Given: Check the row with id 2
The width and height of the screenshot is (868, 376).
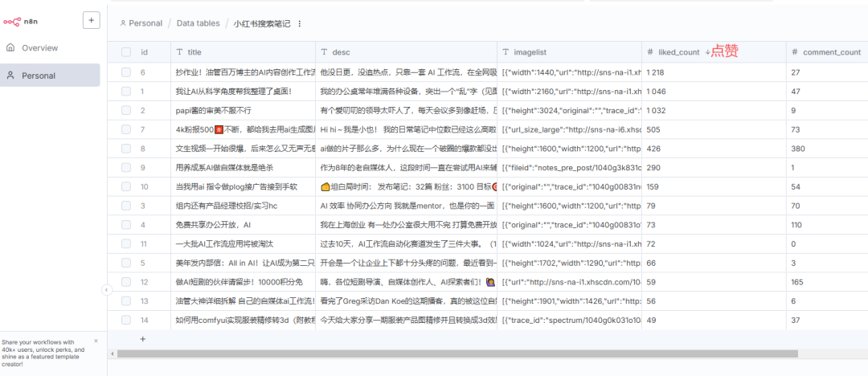Looking at the screenshot, I should coord(126,110).
